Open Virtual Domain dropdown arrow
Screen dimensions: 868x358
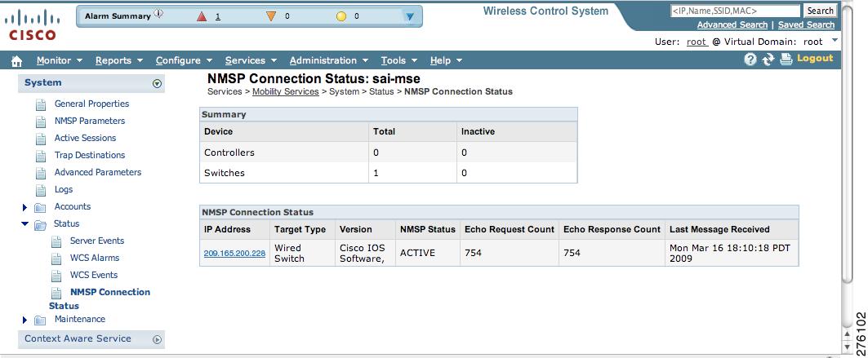(835, 40)
